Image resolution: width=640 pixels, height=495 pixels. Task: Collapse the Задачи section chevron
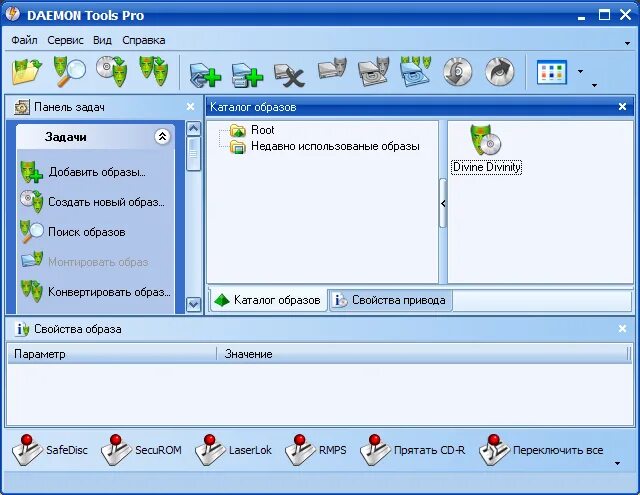162,136
